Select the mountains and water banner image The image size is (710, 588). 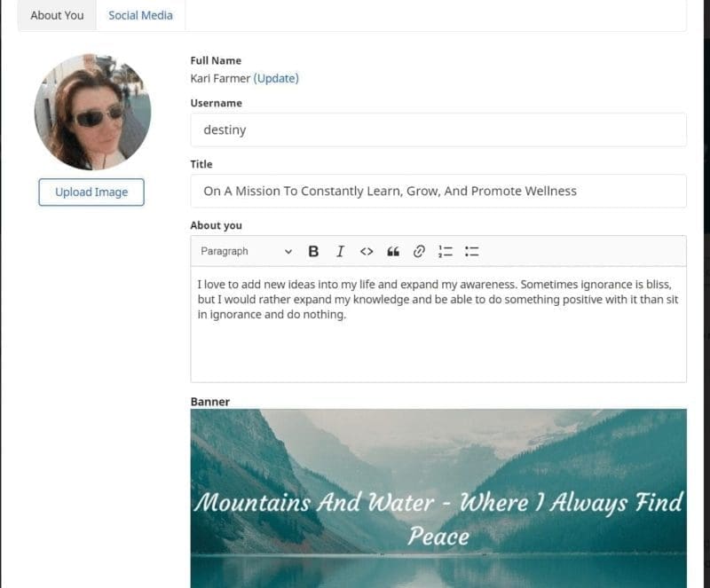pos(438,498)
